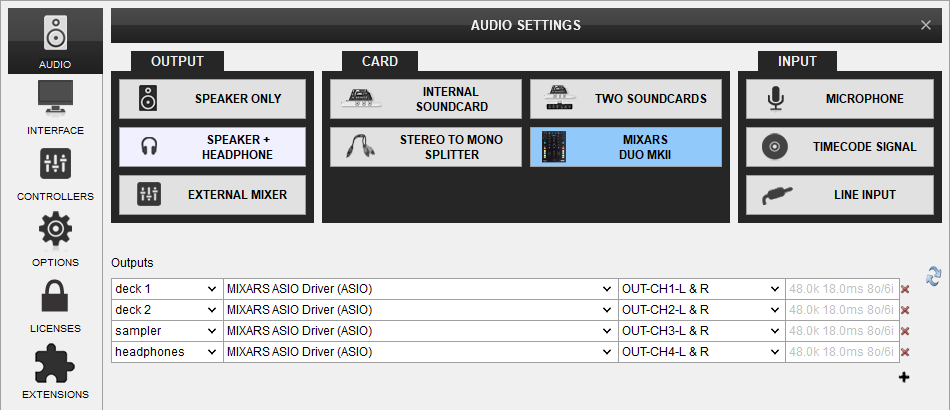Choose Speaker + Headphone output mode
This screenshot has width=950, height=410.
pyautogui.click(x=212, y=147)
